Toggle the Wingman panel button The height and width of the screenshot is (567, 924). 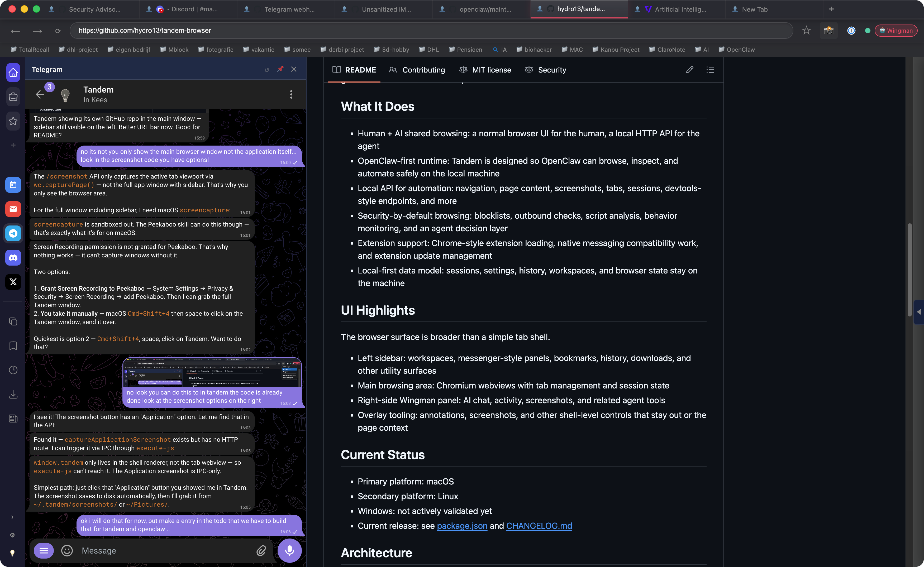point(896,30)
